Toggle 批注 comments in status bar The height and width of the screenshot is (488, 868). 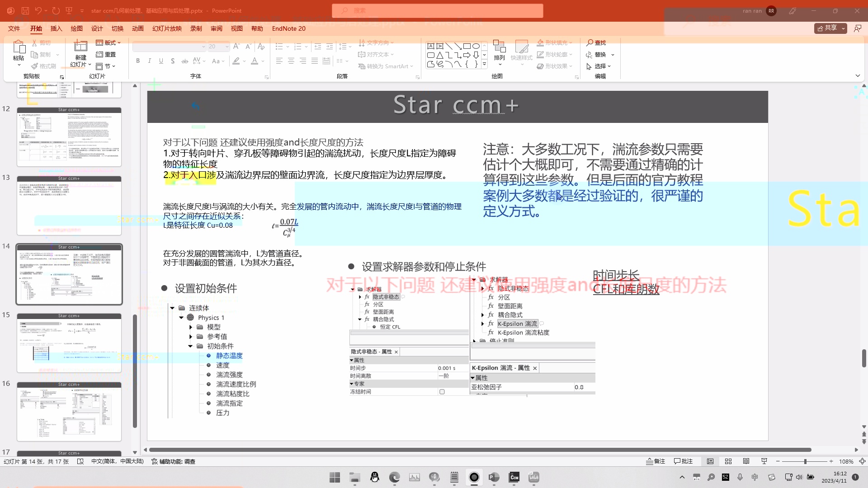click(x=683, y=461)
